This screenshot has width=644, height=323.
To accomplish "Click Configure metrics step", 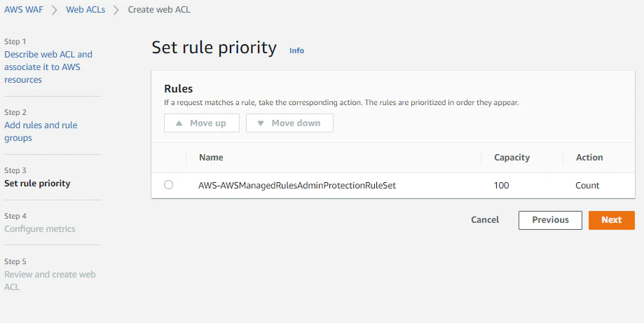I will [40, 229].
